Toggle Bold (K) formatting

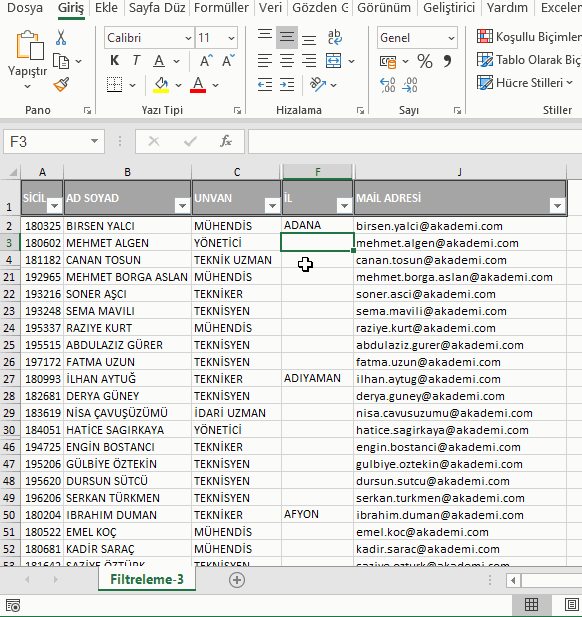tap(115, 61)
